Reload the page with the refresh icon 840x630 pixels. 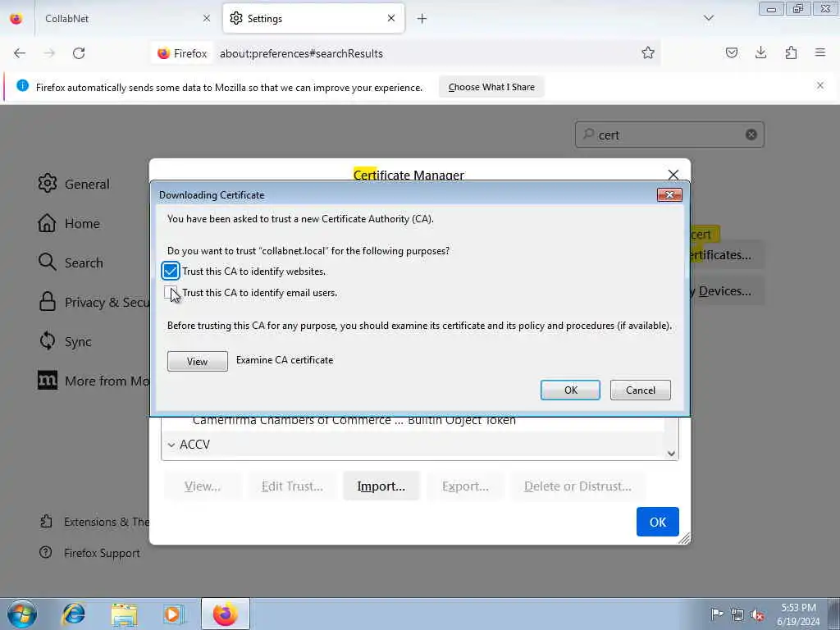pos(79,53)
